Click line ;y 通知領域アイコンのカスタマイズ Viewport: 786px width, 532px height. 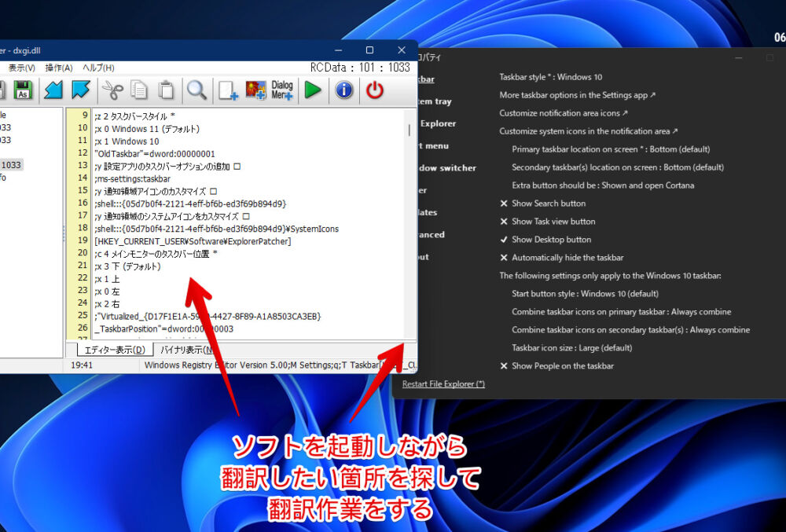[x=156, y=192]
